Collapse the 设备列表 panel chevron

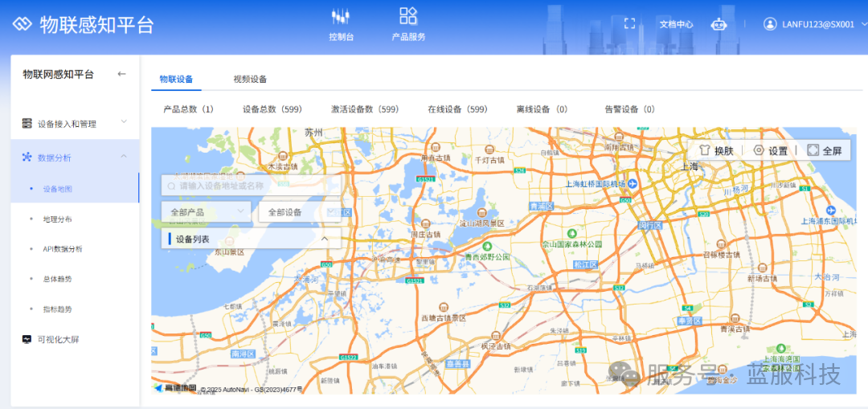325,239
